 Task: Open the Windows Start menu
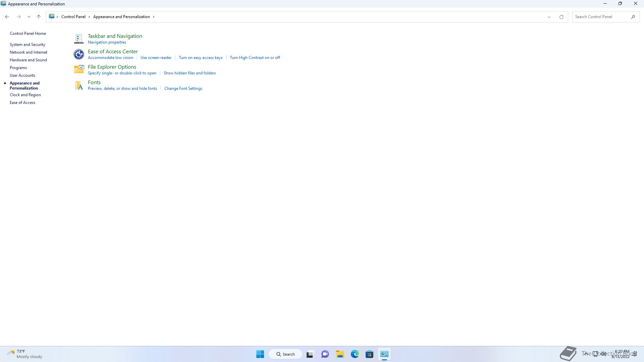pos(260,354)
